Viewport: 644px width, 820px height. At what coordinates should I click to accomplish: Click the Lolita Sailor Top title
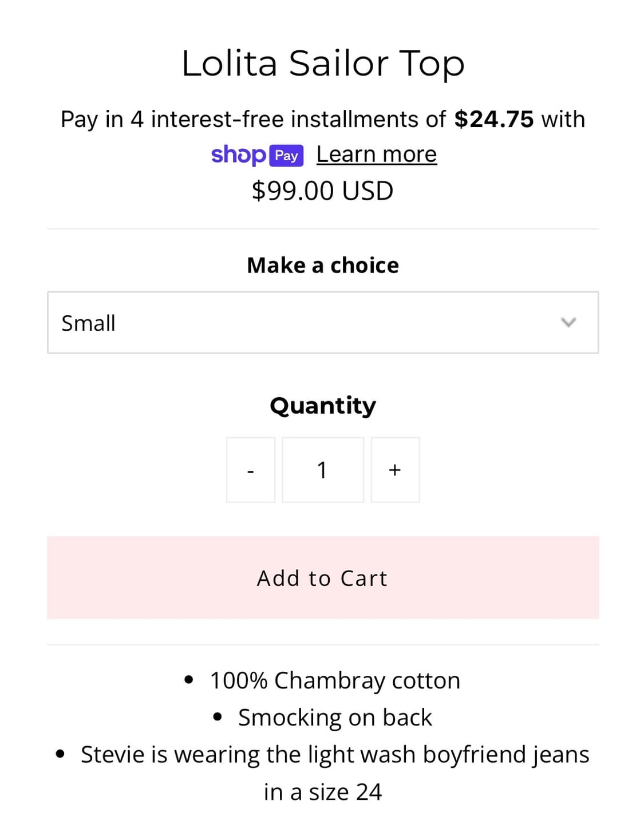(322, 63)
